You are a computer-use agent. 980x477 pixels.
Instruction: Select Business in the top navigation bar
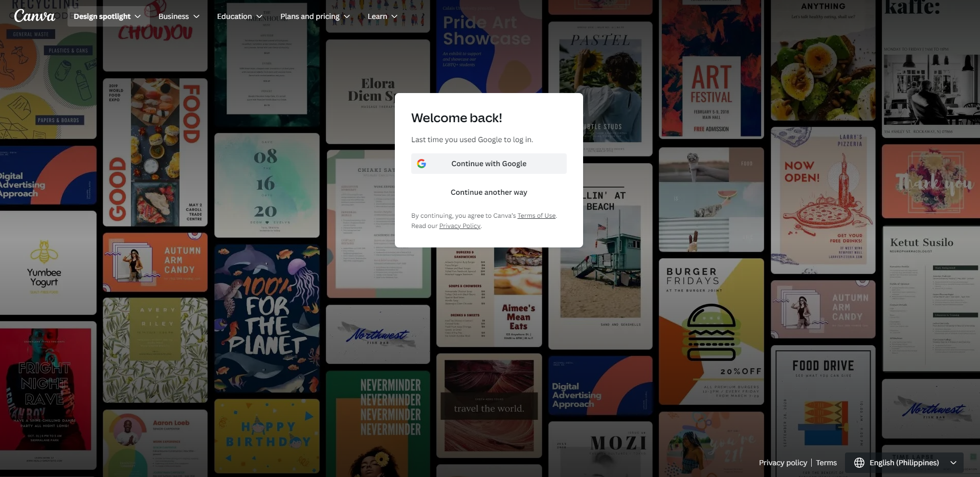(173, 16)
